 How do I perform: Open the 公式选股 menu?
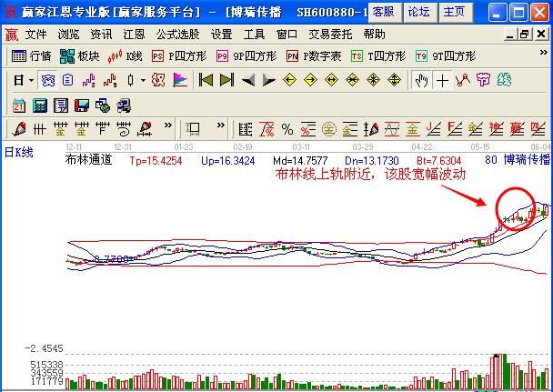tap(178, 35)
